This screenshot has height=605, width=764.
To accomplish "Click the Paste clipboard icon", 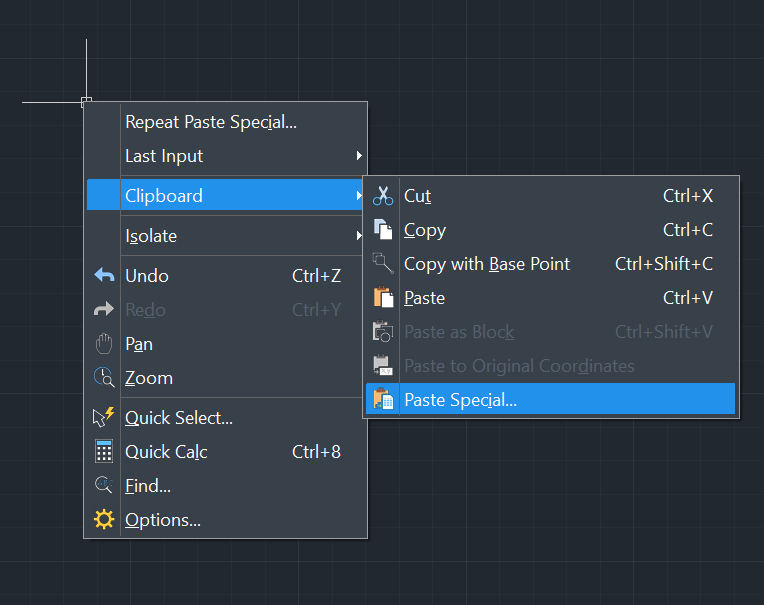I will (x=383, y=297).
